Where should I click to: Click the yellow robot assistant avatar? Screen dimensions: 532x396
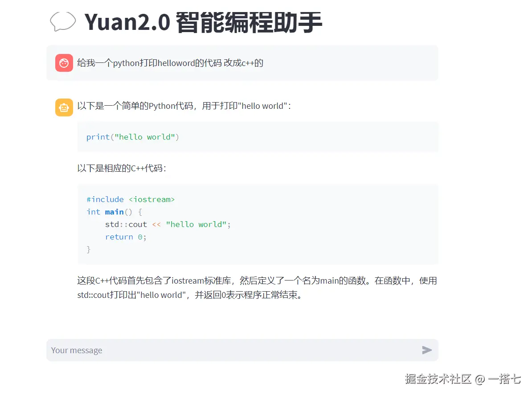64,107
